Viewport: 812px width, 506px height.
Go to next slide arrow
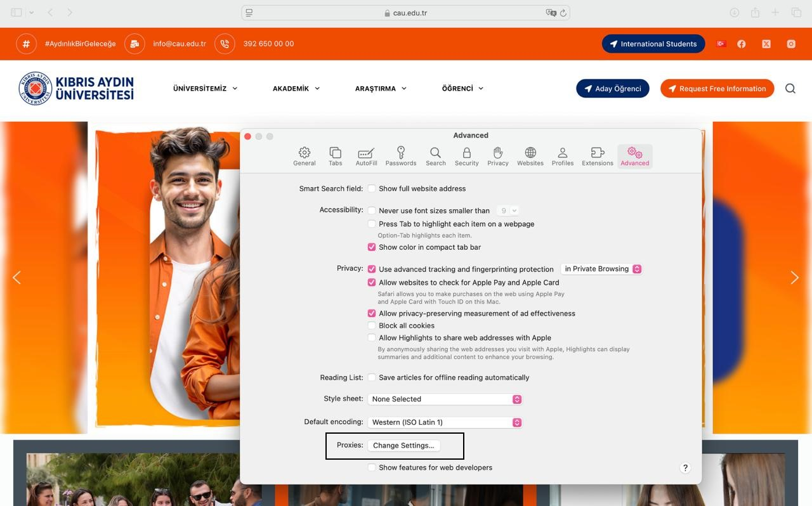pyautogui.click(x=794, y=278)
